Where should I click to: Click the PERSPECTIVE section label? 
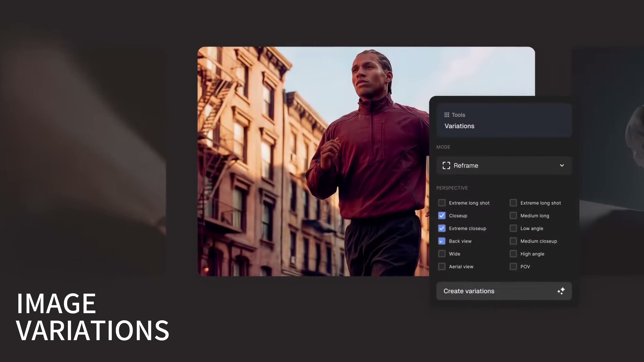pos(452,188)
